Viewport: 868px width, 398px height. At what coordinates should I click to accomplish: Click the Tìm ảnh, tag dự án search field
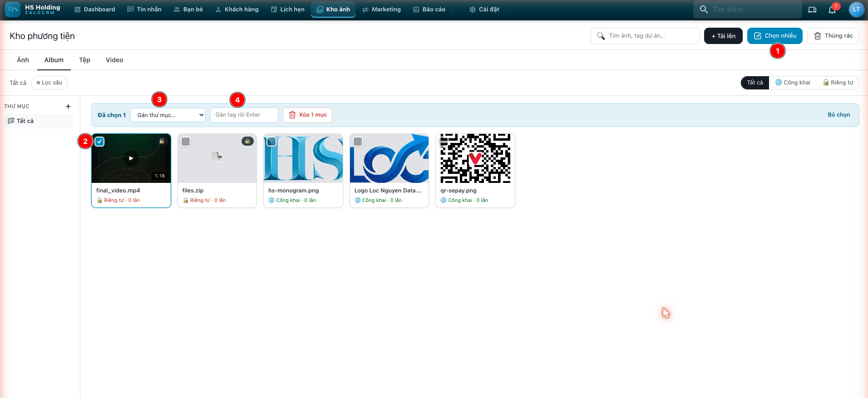coord(645,36)
